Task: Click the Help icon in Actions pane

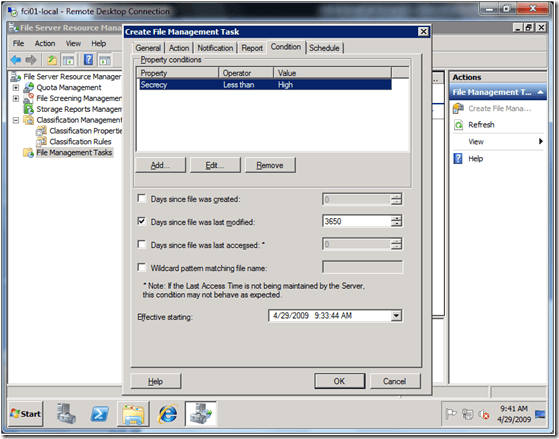Action: click(458, 158)
